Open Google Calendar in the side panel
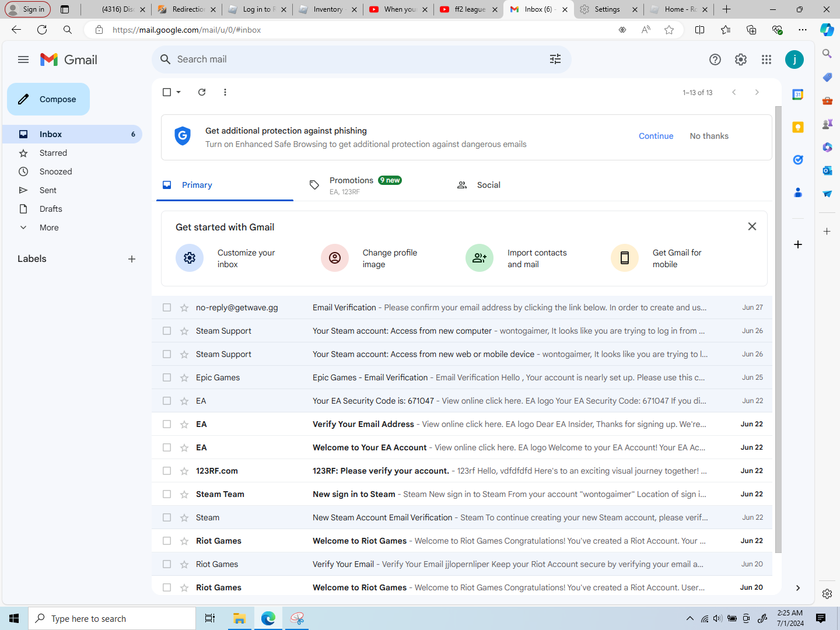Screen dimensions: 840x630 coord(798,94)
